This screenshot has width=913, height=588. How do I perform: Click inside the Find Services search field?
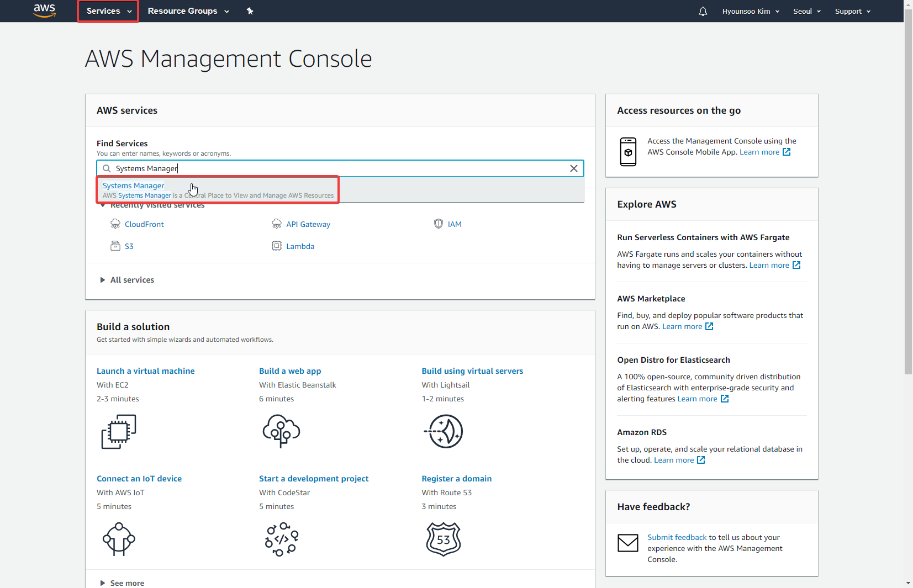coord(340,168)
